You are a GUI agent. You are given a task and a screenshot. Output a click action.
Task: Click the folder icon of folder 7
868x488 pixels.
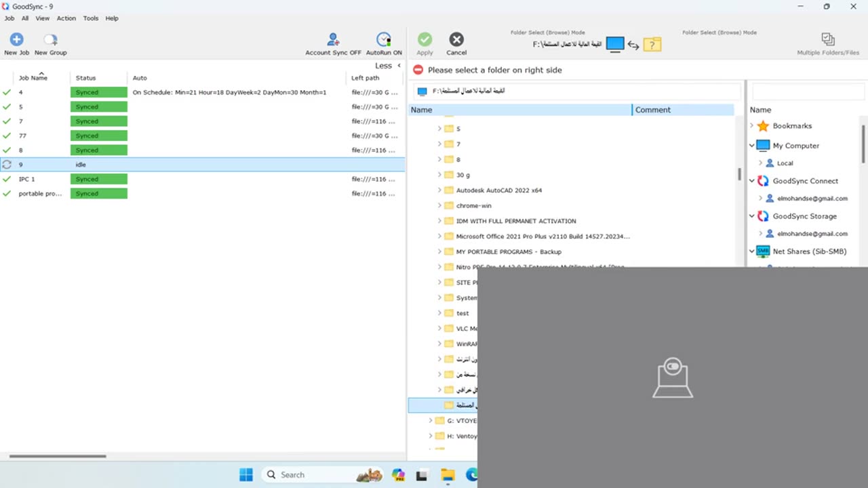click(x=448, y=144)
